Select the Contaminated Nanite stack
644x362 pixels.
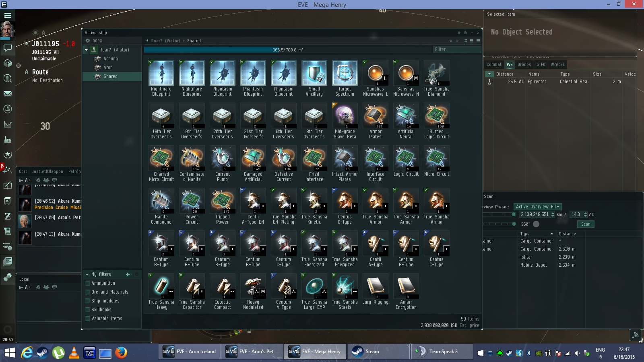click(192, 158)
